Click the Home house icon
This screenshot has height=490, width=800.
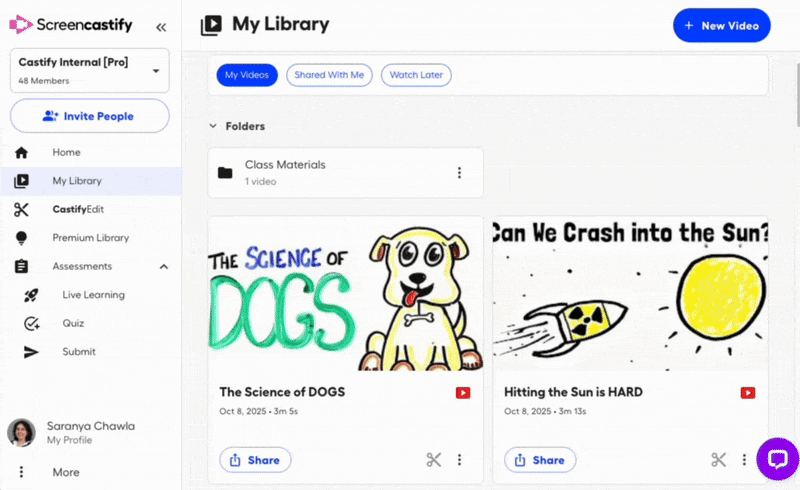coord(21,152)
